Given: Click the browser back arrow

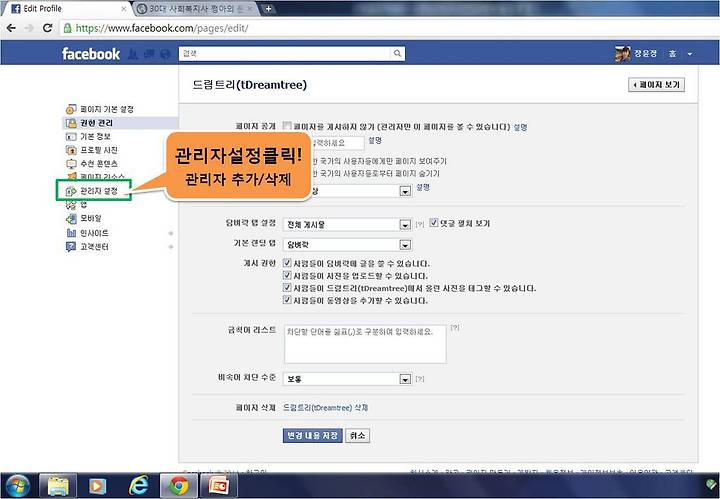Looking at the screenshot, I should (11, 28).
